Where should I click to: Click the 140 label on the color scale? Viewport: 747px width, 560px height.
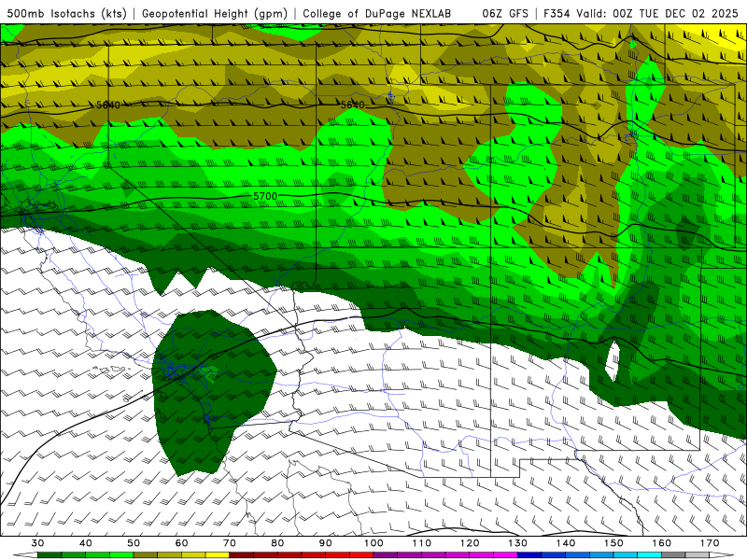click(x=566, y=543)
